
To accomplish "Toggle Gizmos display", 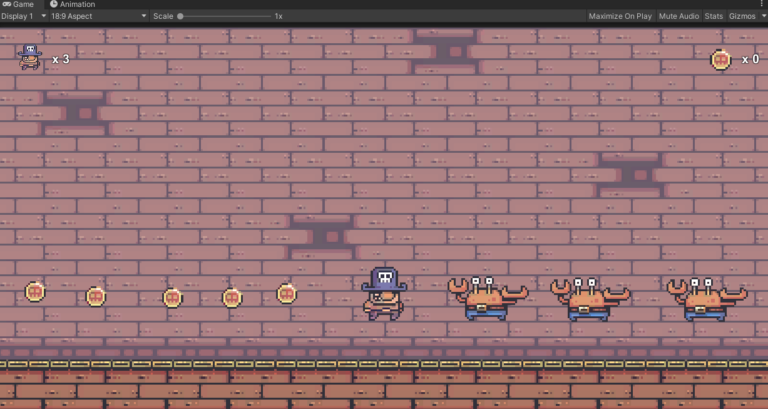I will click(x=742, y=16).
